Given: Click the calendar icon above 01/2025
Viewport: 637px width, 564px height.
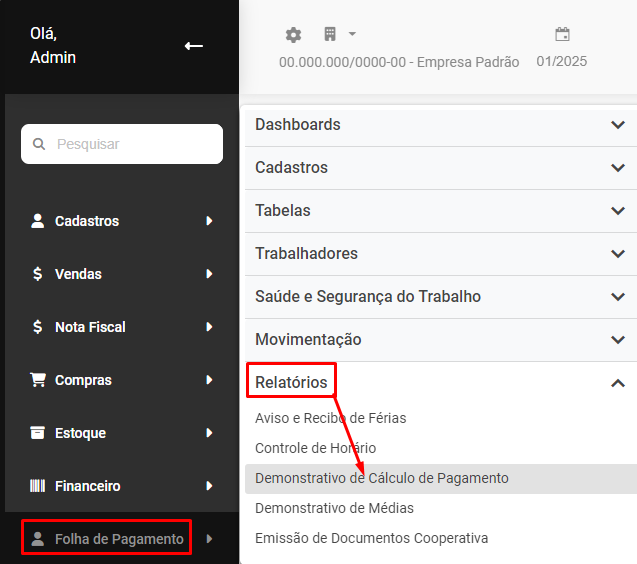Looking at the screenshot, I should [x=562, y=34].
